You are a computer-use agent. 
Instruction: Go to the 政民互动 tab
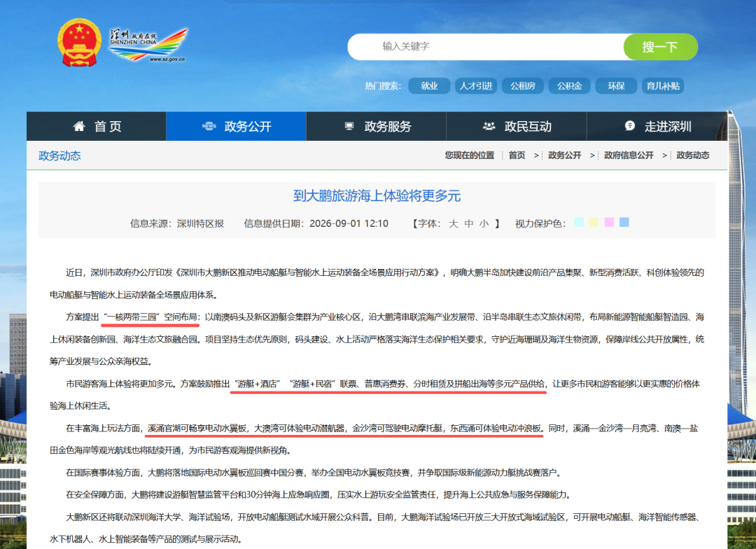(x=517, y=126)
